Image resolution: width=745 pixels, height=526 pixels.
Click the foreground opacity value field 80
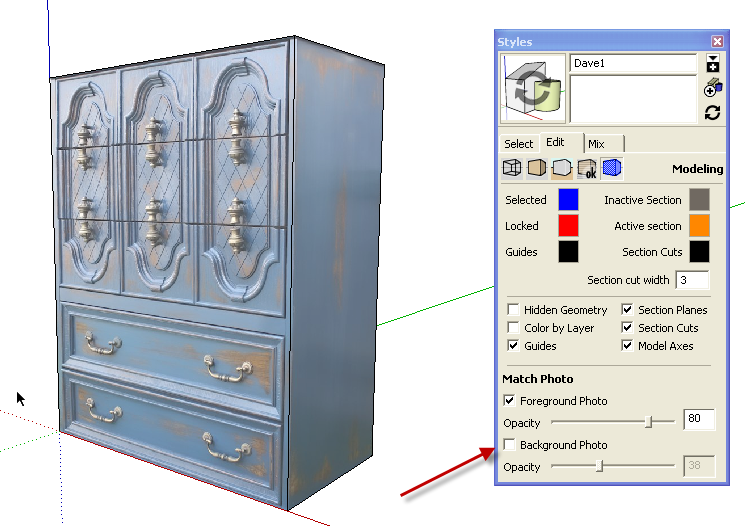pos(699,419)
